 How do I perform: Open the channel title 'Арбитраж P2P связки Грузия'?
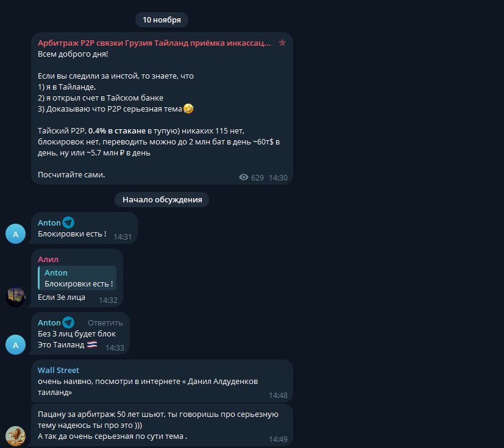click(x=154, y=43)
